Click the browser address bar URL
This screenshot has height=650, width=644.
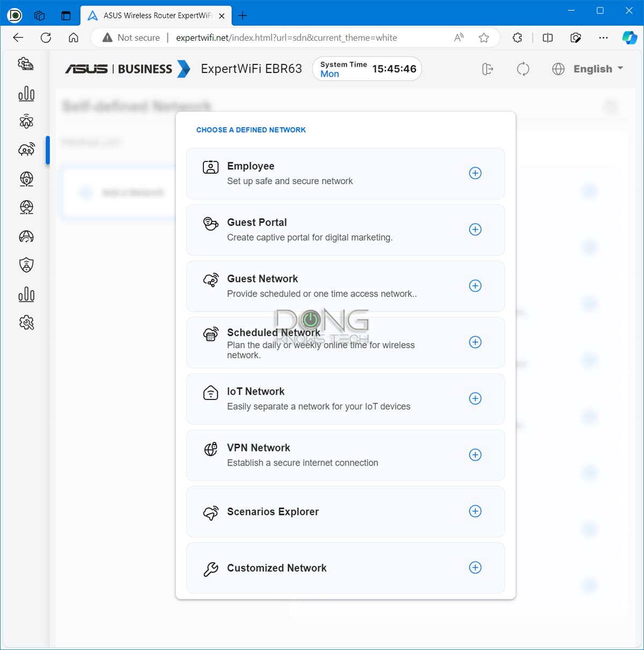coord(287,38)
